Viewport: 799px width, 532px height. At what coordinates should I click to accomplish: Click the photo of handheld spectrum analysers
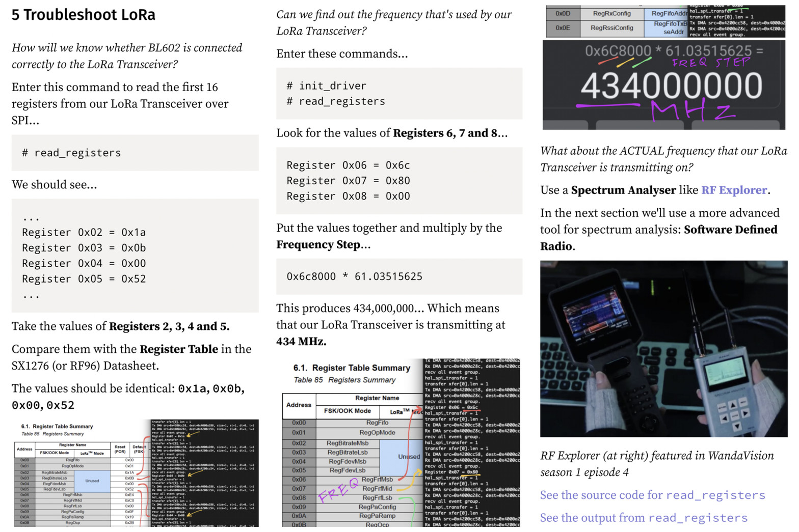[x=663, y=349]
